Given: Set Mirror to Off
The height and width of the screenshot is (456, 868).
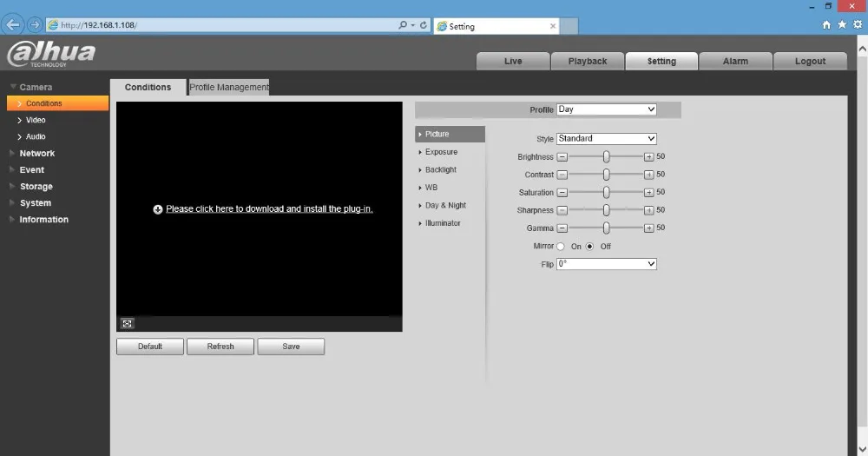Looking at the screenshot, I should 589,246.
